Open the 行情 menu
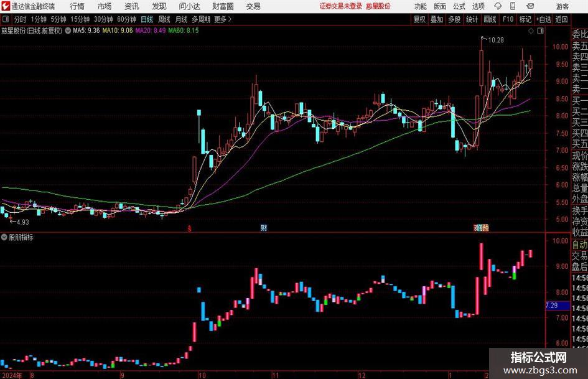 point(77,6)
